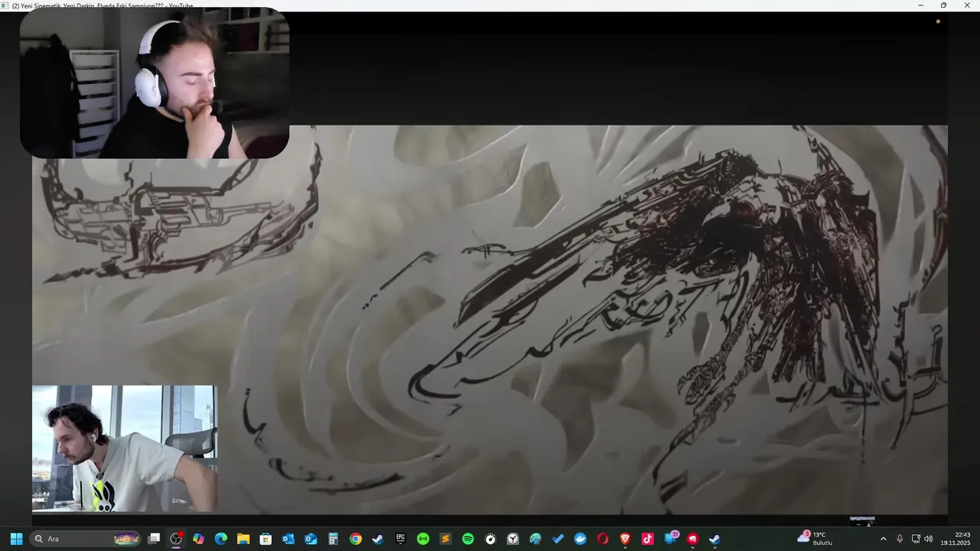
Task: Open OBS Studio from the taskbar
Action: (176, 539)
